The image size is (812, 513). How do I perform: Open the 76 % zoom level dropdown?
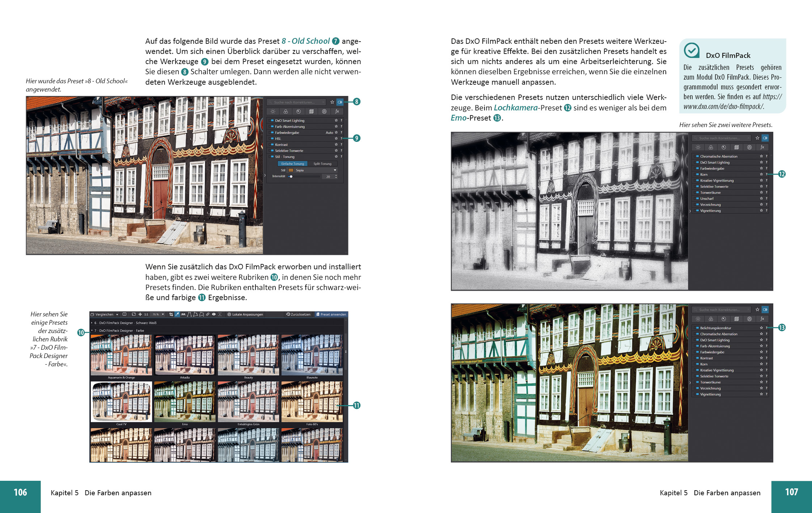pos(163,314)
